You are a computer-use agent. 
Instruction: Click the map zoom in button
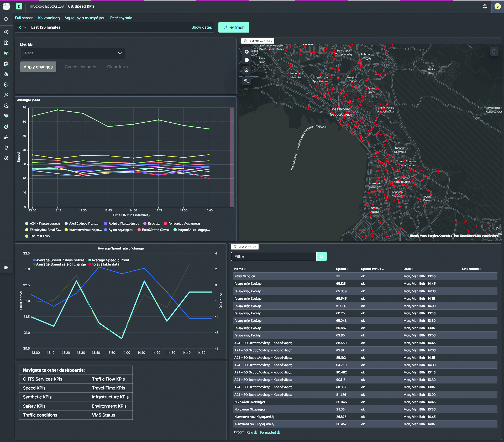click(246, 52)
